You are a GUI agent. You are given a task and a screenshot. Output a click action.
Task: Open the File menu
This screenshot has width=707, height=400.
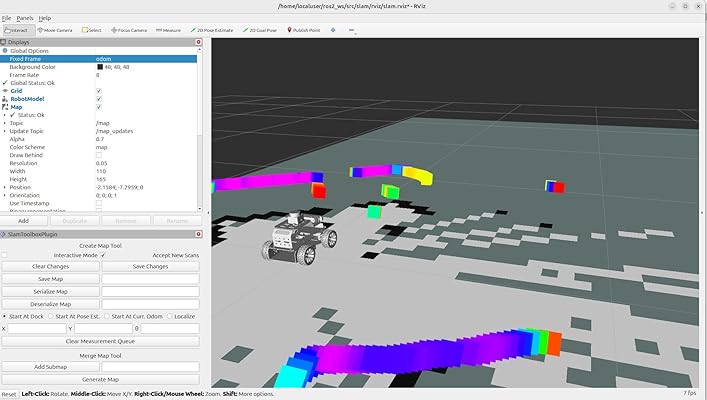[7, 18]
